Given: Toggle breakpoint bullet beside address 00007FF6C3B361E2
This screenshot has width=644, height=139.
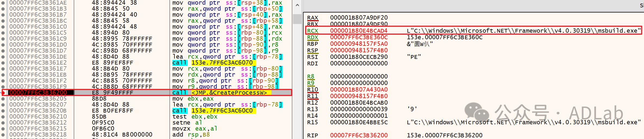Looking at the screenshot, I should point(3,63).
